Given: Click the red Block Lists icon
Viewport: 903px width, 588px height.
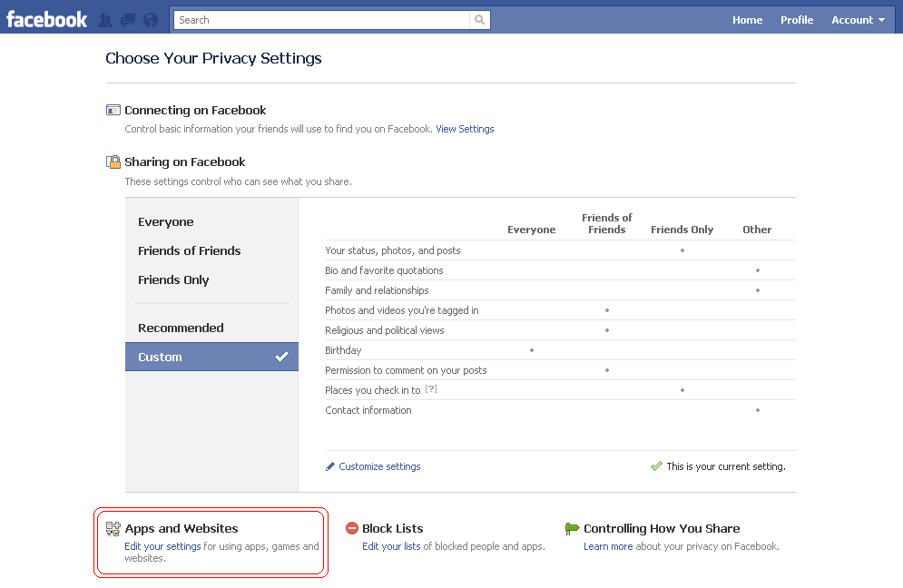Looking at the screenshot, I should point(352,528).
